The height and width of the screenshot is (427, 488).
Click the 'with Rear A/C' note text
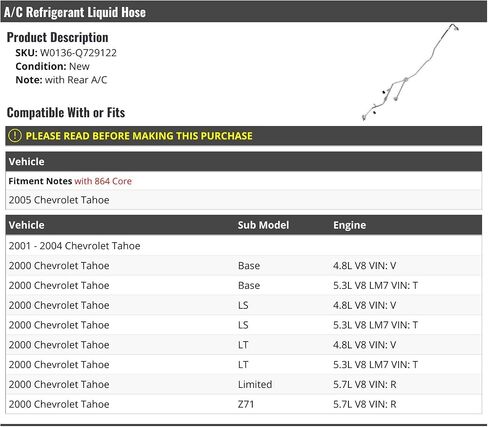pos(76,80)
